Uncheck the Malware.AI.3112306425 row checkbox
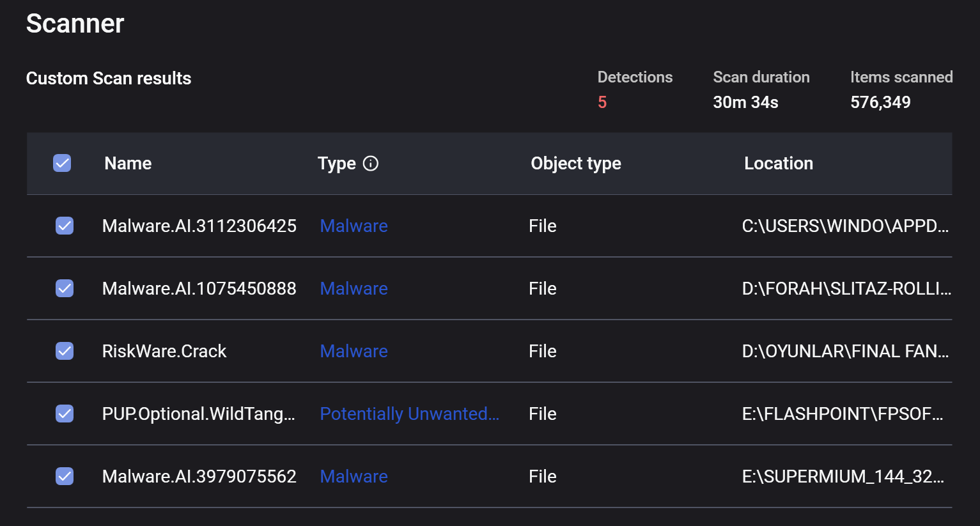 click(x=65, y=226)
